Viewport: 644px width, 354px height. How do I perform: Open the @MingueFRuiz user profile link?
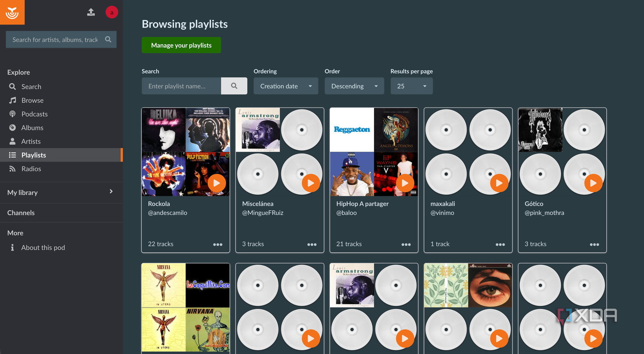pyautogui.click(x=263, y=213)
